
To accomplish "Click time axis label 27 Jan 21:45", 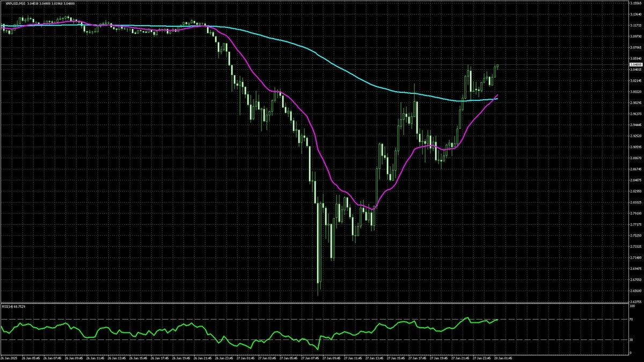I will [460, 358].
